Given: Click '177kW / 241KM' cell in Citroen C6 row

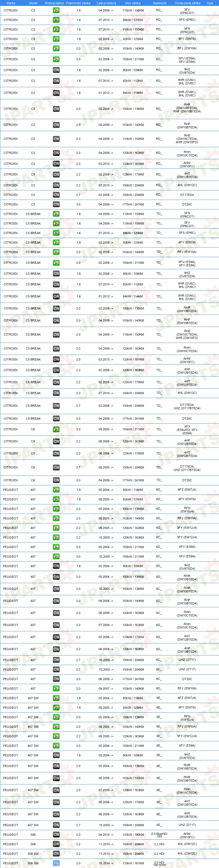Looking at the screenshot, I should pos(133,480).
